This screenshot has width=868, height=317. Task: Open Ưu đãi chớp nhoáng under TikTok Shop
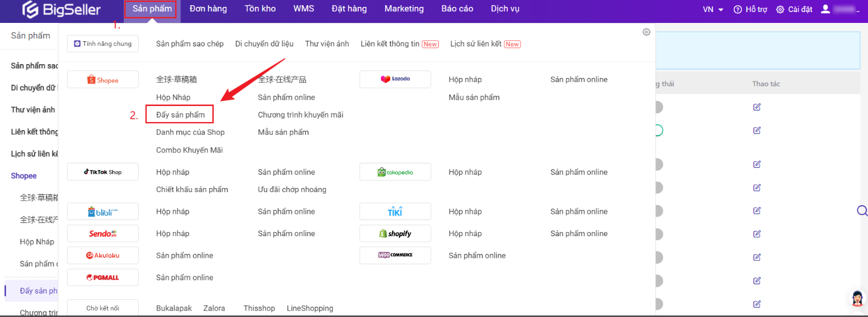coord(292,189)
